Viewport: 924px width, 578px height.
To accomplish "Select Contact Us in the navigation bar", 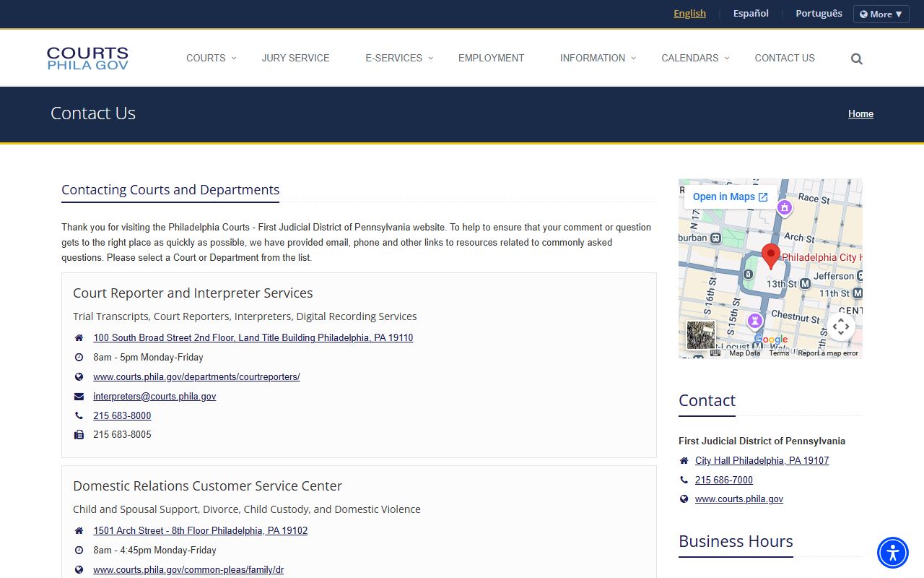I will 785,59.
